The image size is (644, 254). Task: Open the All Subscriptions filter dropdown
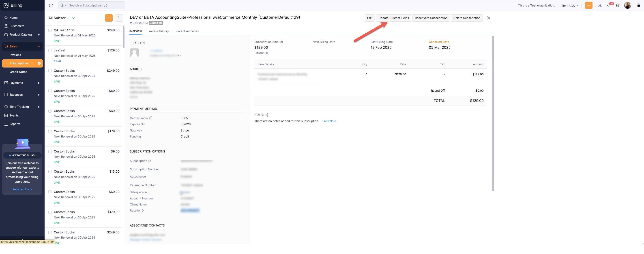pos(73,18)
